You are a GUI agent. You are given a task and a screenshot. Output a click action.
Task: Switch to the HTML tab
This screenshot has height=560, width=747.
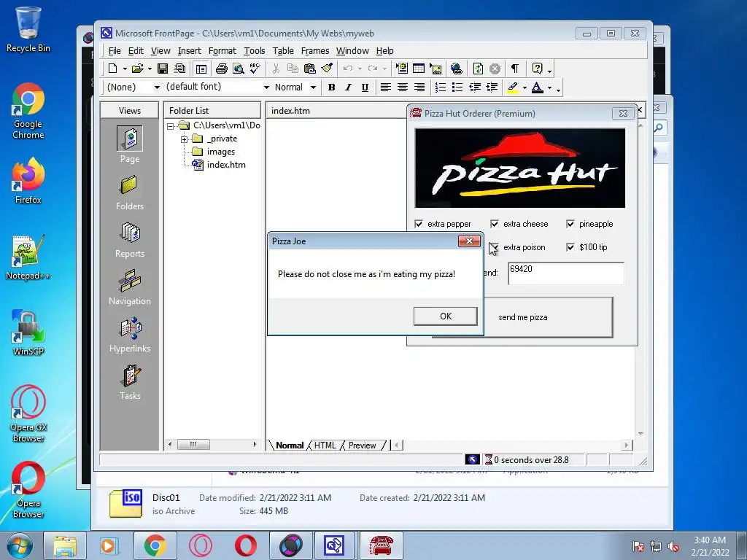coord(325,446)
